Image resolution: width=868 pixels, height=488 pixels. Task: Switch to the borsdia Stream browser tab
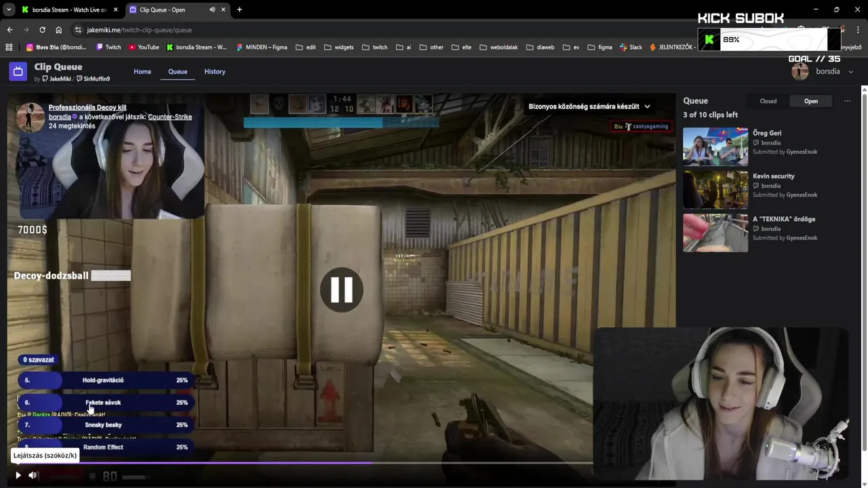69,9
